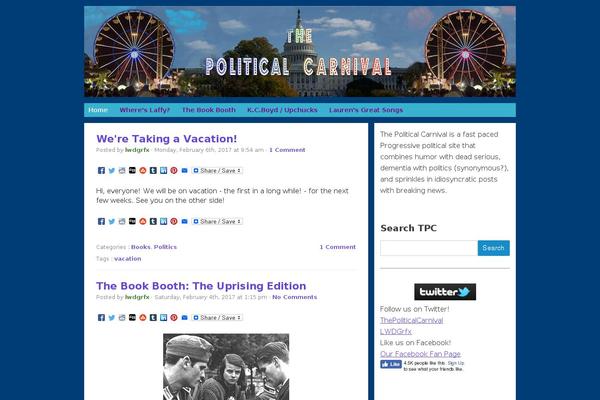Click the 'Like us on Facebook!' text
The width and height of the screenshot is (600, 400).
coord(415,343)
